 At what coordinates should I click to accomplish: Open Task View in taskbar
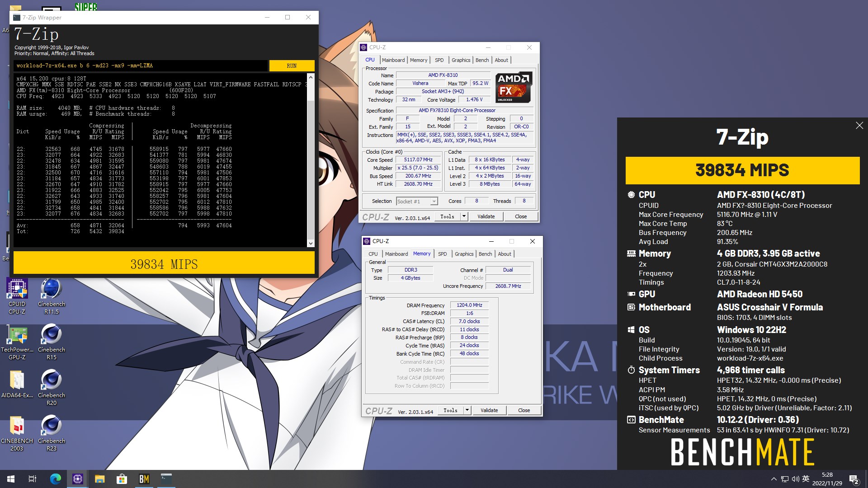(33, 479)
